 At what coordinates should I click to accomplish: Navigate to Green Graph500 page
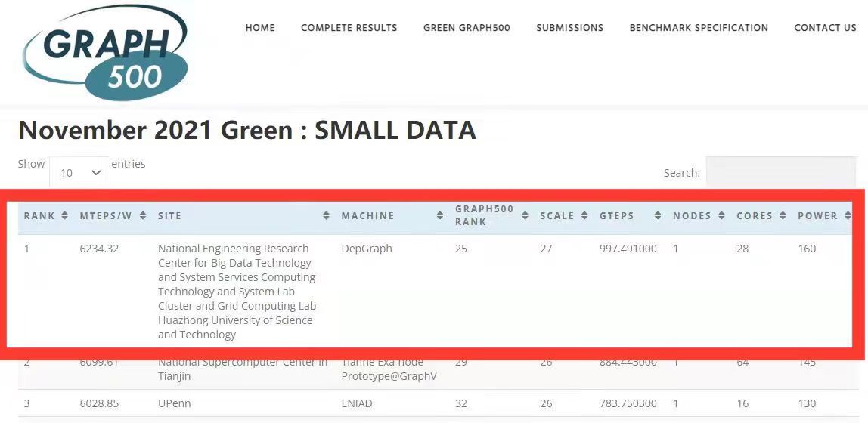[467, 28]
